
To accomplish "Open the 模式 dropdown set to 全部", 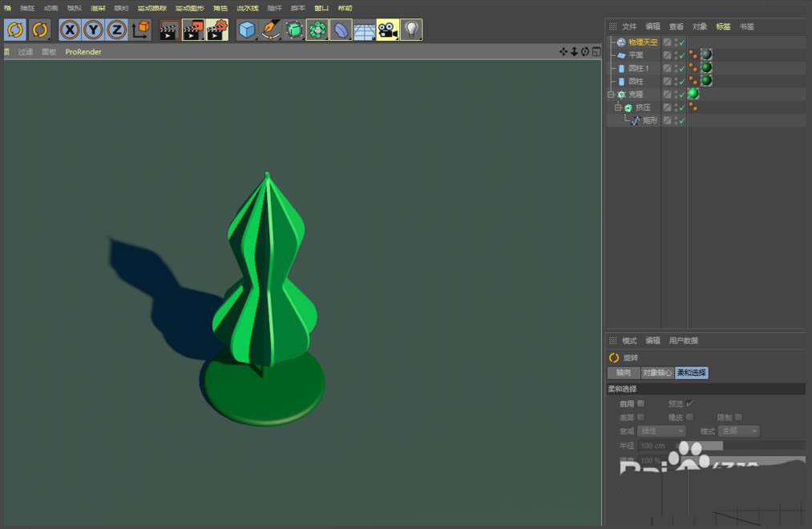I will (737, 431).
